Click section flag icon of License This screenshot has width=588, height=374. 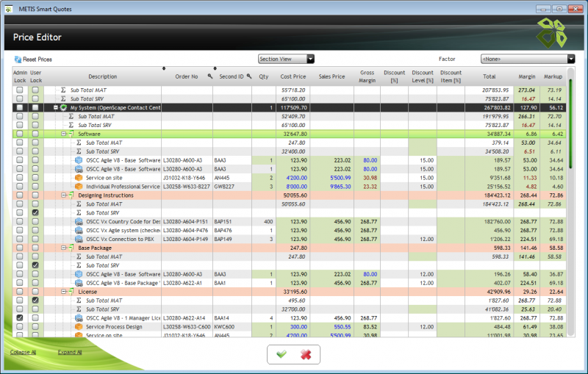71,292
